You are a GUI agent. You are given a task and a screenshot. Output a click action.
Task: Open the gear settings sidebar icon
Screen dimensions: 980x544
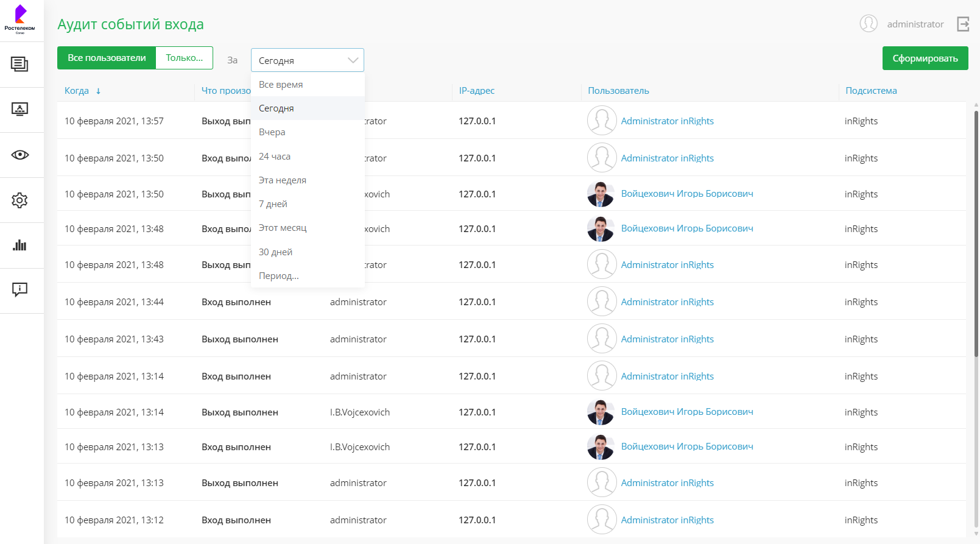19,200
